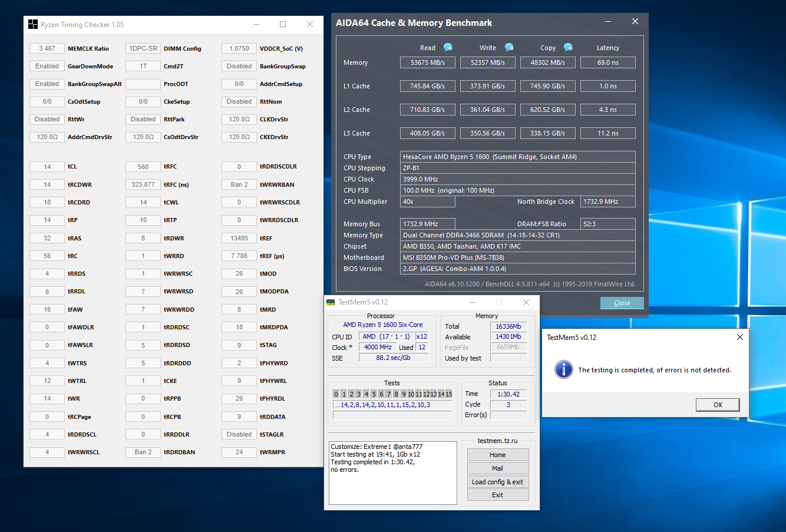
Task: Click the Ryzen Timing Checker title bar icon
Action: (33, 24)
